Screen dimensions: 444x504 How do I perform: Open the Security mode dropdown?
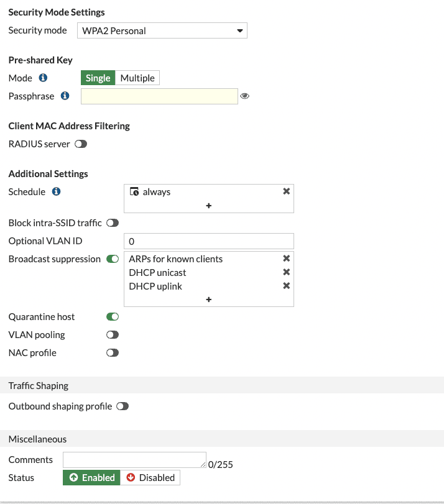point(162,30)
